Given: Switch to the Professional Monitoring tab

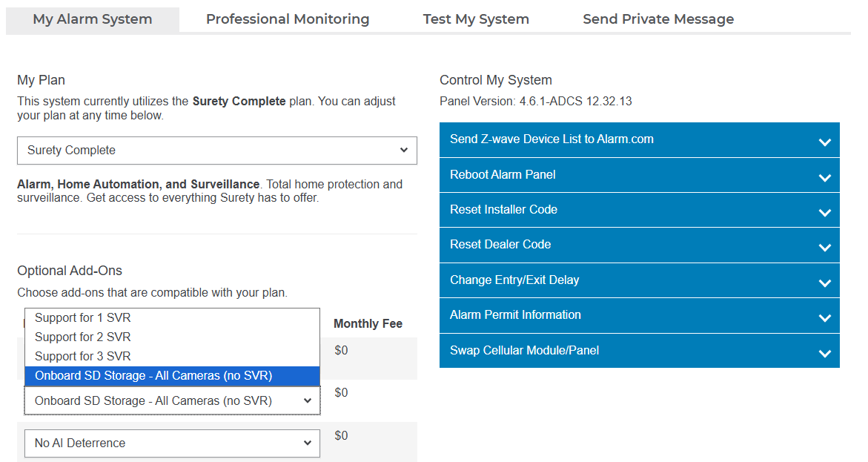Looking at the screenshot, I should tap(288, 19).
